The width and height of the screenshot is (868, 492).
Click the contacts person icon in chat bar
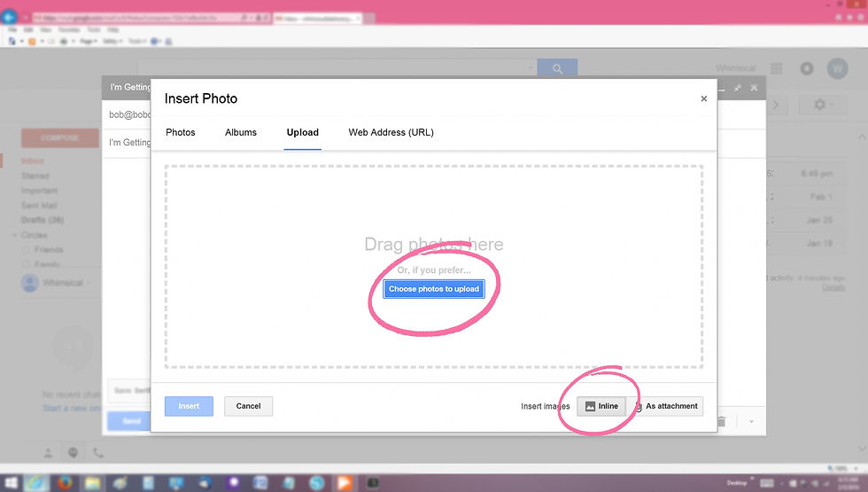[x=48, y=453]
